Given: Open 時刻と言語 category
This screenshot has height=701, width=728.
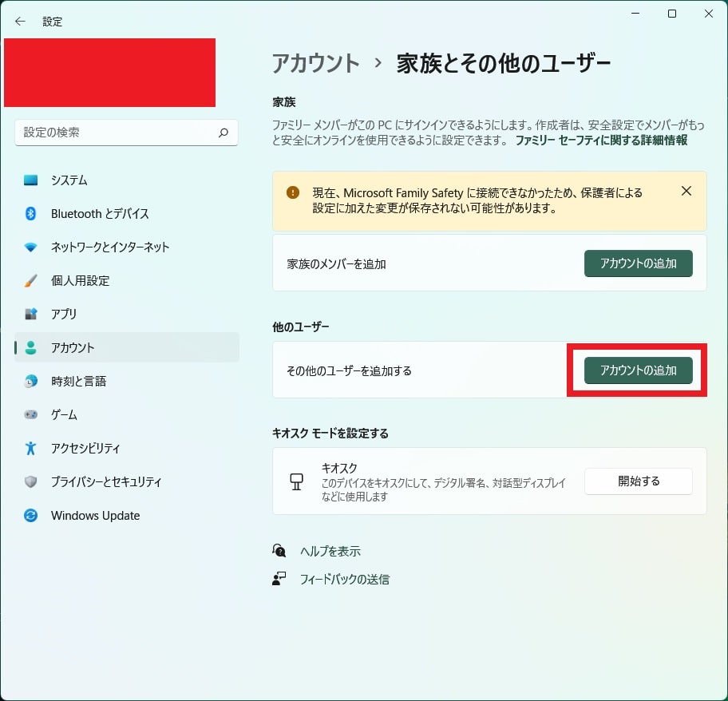Looking at the screenshot, I should [x=127, y=381].
